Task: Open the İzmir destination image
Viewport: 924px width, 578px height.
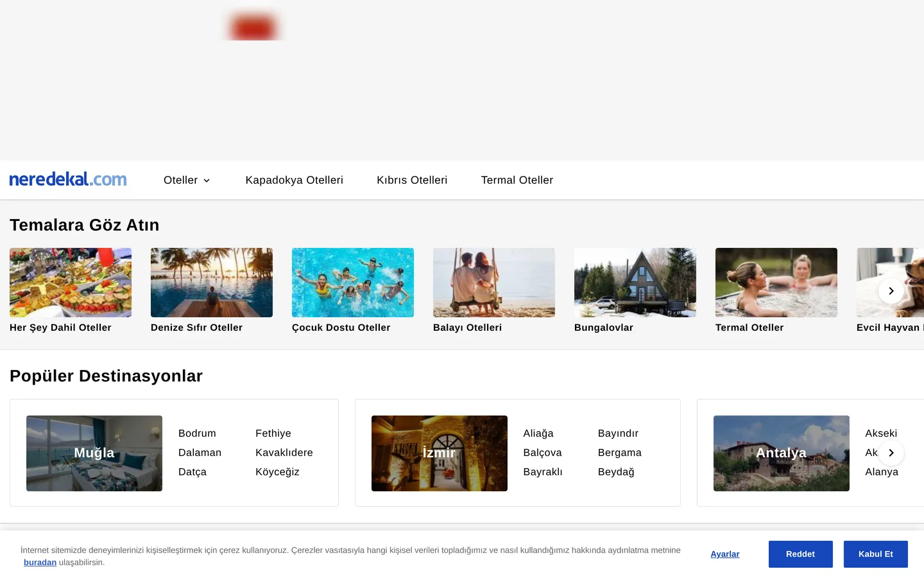Action: (440, 453)
